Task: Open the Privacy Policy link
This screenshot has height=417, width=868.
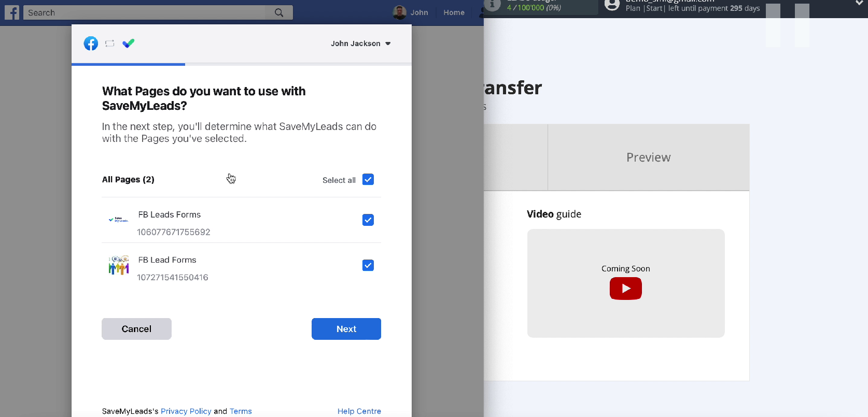Action: 186,411
